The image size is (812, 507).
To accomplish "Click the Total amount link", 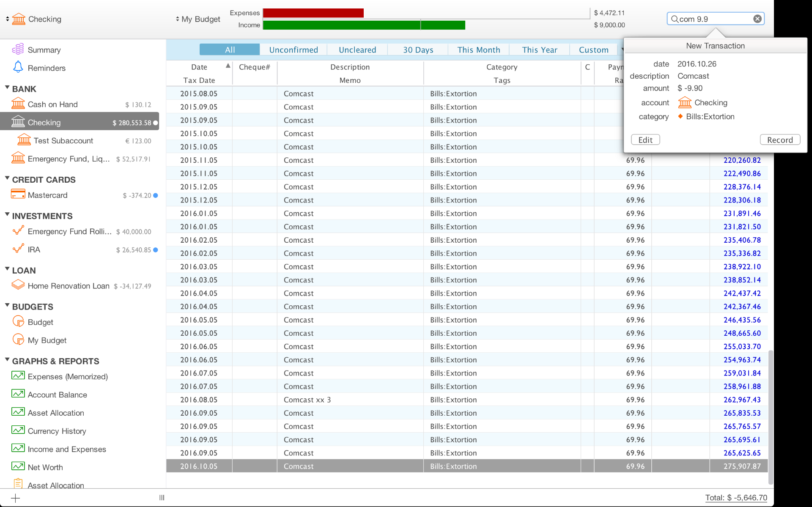I will (736, 498).
